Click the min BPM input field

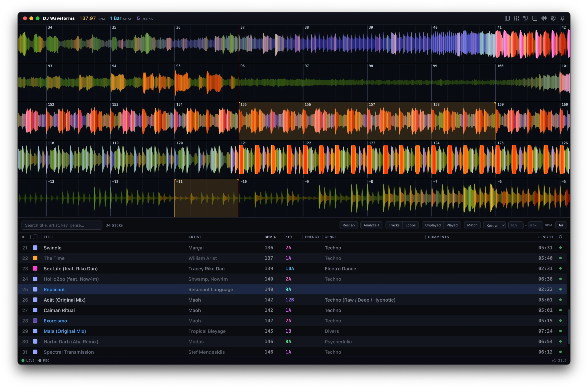[x=515, y=225]
